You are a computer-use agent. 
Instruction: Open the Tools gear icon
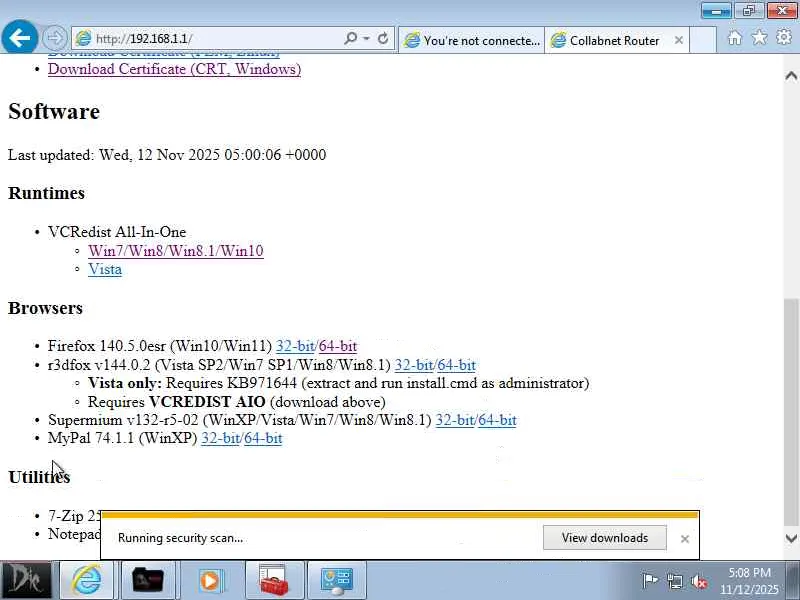[784, 37]
